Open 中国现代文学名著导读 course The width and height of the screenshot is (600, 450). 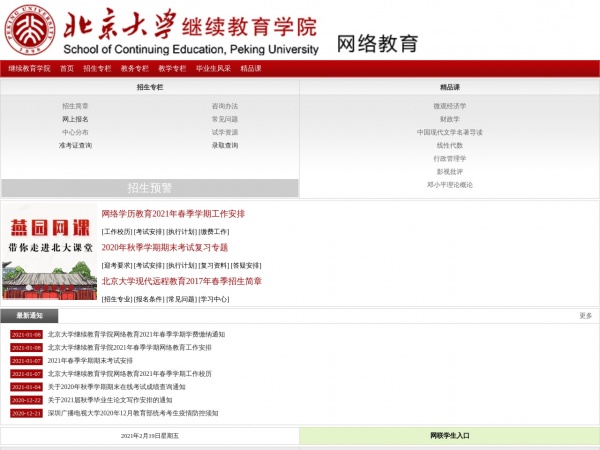(450, 132)
